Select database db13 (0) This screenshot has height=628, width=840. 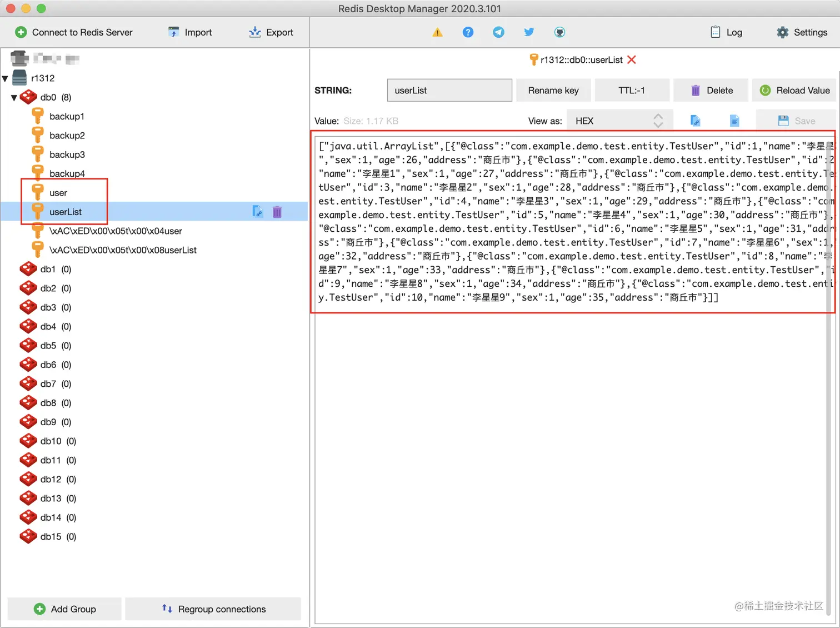48,499
